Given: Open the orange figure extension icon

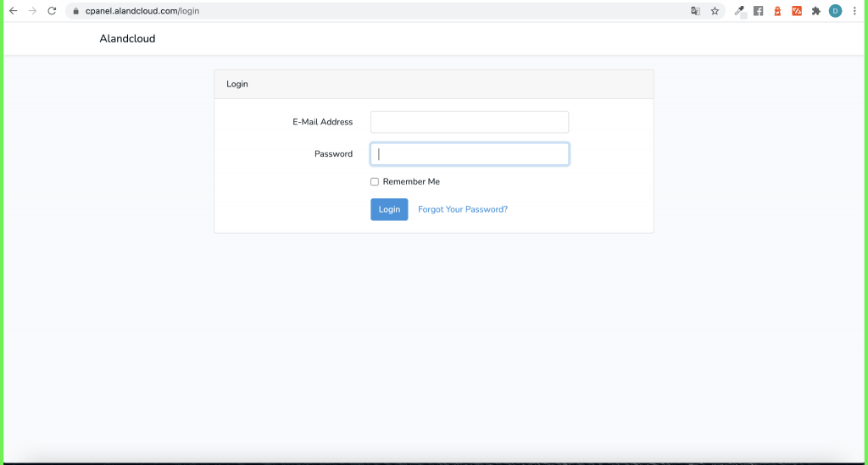Looking at the screenshot, I should (x=777, y=11).
